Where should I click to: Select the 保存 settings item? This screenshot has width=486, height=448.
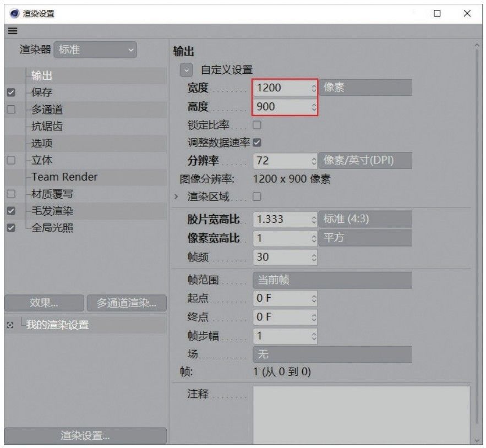42,92
